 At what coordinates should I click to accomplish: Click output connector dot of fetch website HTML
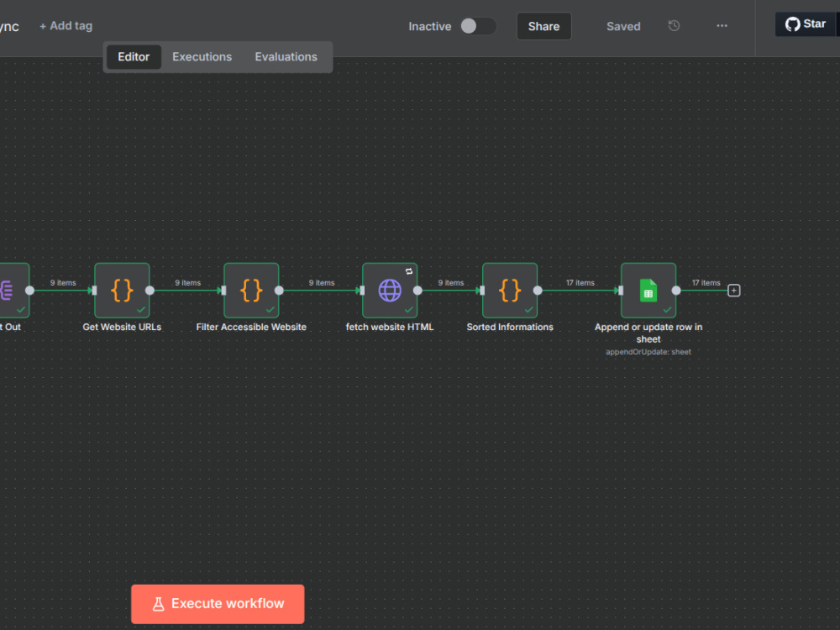(x=417, y=291)
